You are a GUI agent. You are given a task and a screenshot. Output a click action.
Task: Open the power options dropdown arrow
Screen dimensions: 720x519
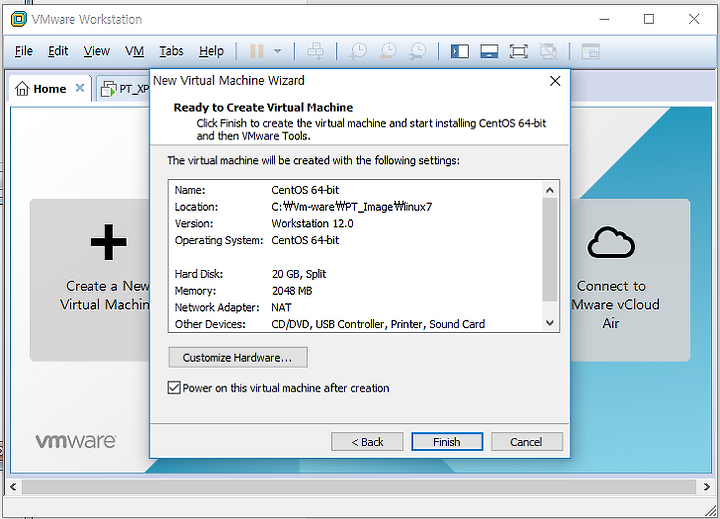tap(277, 51)
